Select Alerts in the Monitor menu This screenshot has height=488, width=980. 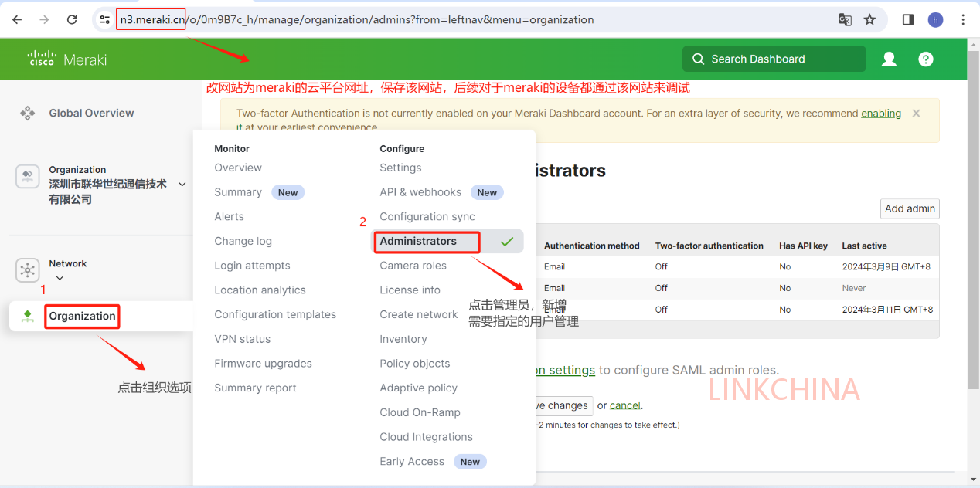(x=229, y=217)
